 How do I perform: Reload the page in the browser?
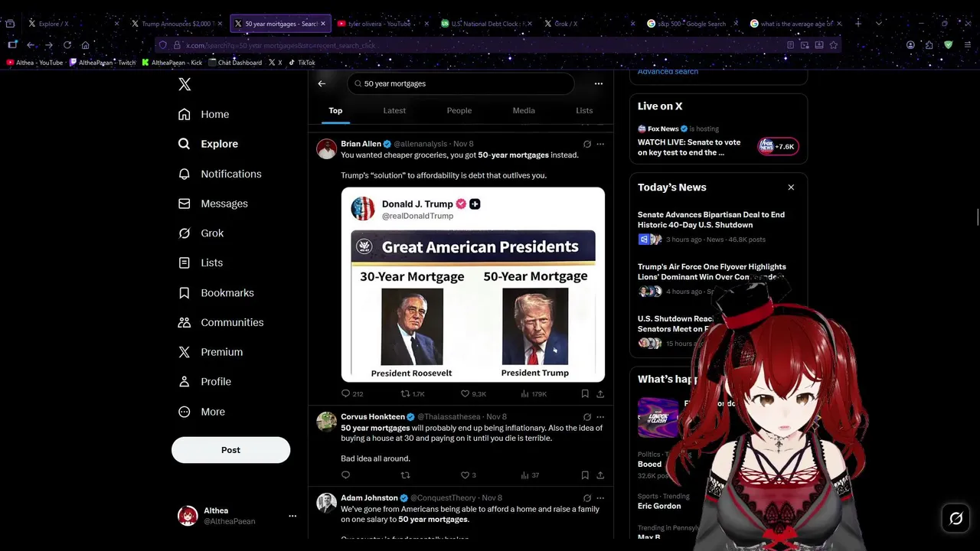coord(67,45)
